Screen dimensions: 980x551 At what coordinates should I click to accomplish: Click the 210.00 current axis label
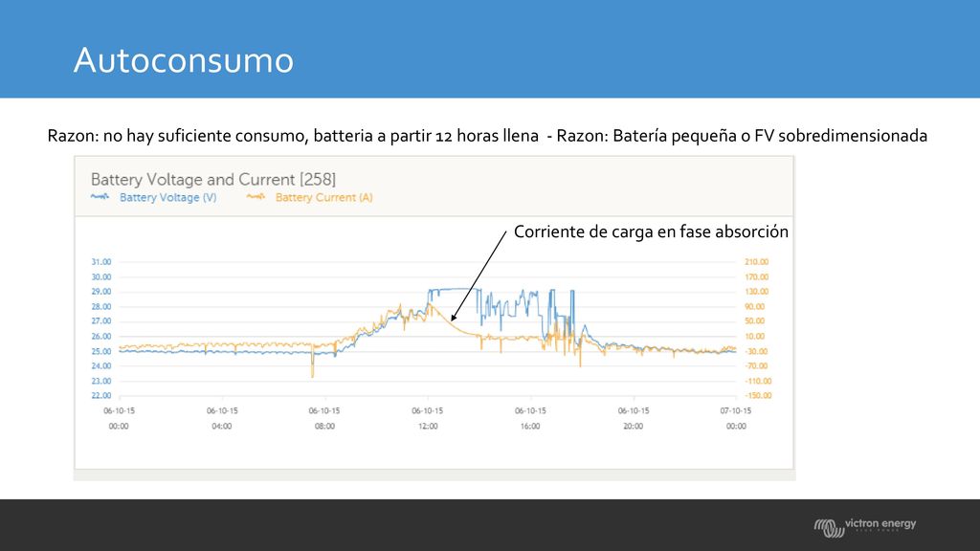[x=756, y=262]
